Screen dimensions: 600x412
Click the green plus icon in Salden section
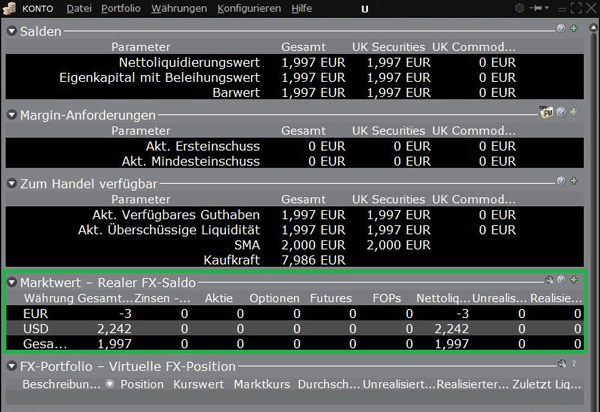click(574, 28)
